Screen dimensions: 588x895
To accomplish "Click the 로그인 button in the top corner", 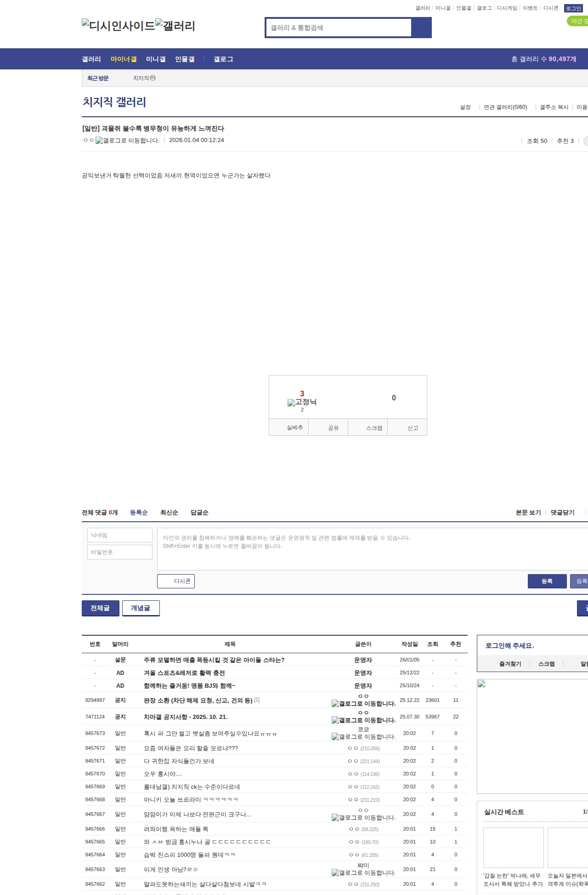I will (x=573, y=8).
